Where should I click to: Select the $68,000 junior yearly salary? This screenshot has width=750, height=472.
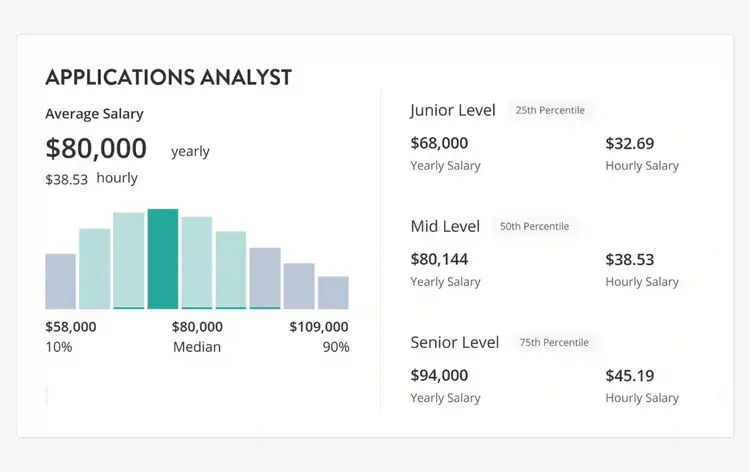pos(439,143)
